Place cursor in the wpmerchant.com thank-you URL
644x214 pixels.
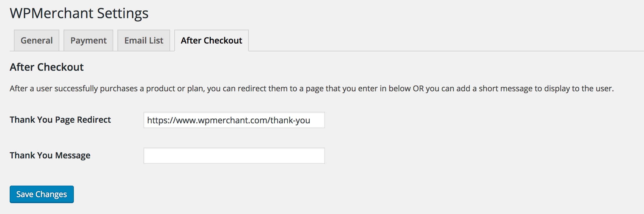(228, 120)
